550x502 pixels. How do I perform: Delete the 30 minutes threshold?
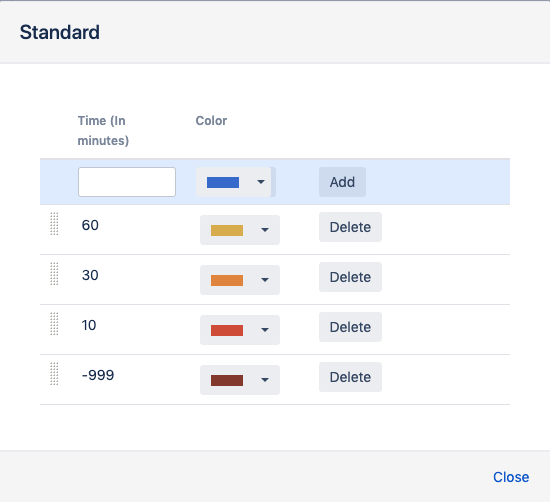pyautogui.click(x=350, y=277)
